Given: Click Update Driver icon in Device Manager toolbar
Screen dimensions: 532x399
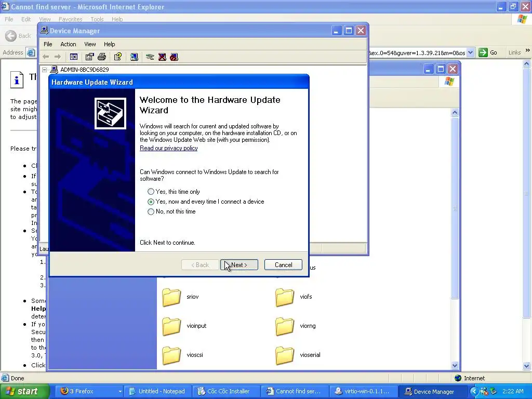Looking at the screenshot, I should pyautogui.click(x=150, y=57).
